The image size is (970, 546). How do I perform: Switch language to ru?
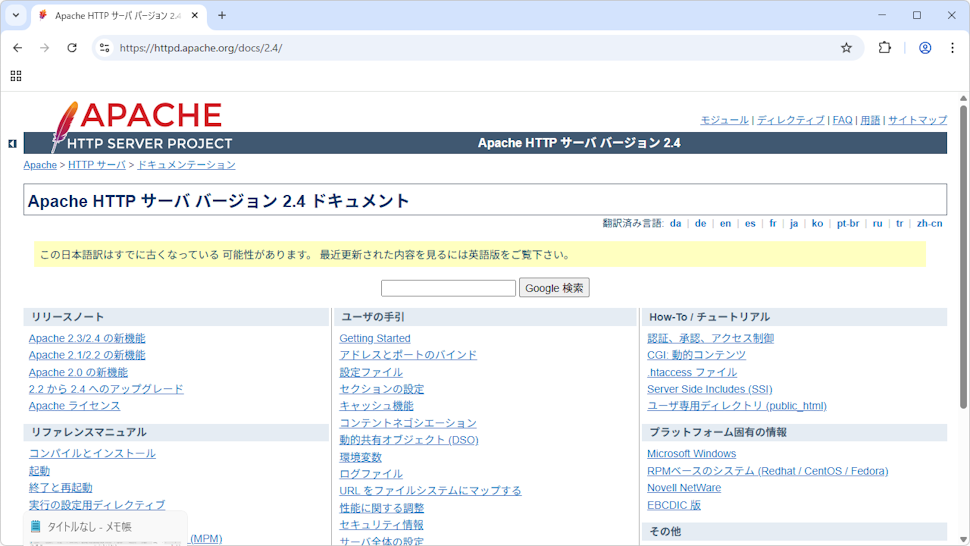pos(877,223)
